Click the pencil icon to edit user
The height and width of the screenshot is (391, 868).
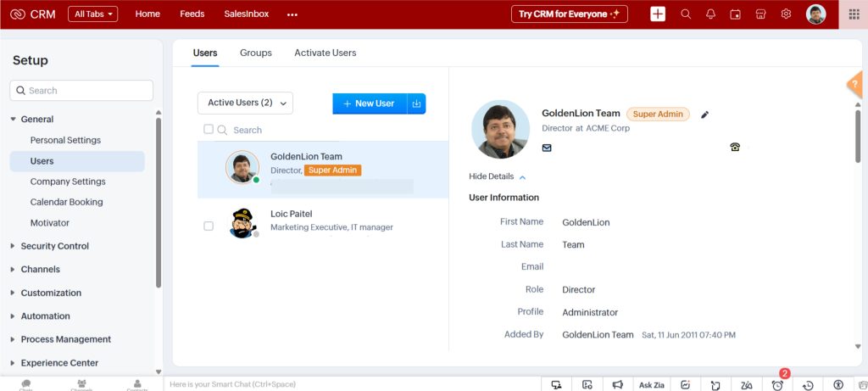(x=704, y=115)
